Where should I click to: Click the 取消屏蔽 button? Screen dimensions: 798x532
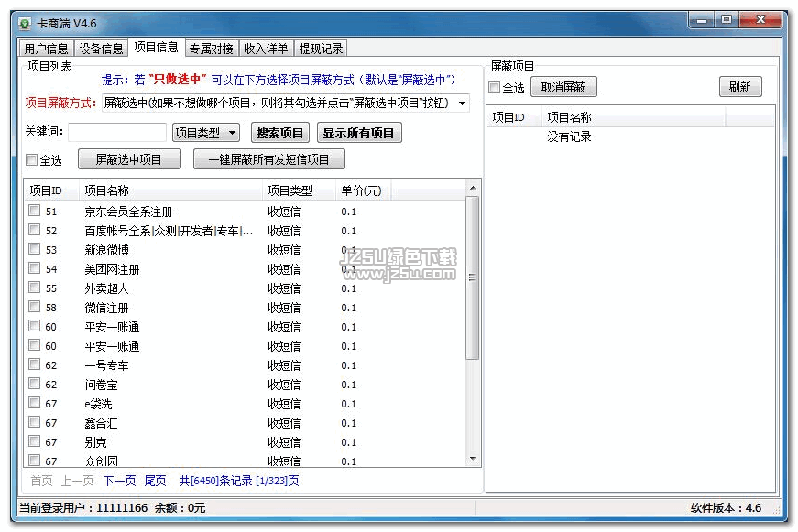click(x=563, y=87)
